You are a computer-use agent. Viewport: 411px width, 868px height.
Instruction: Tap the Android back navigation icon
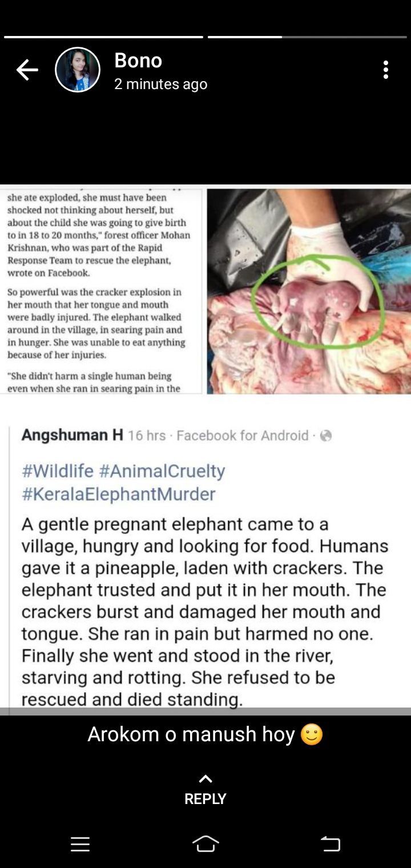coord(331,844)
